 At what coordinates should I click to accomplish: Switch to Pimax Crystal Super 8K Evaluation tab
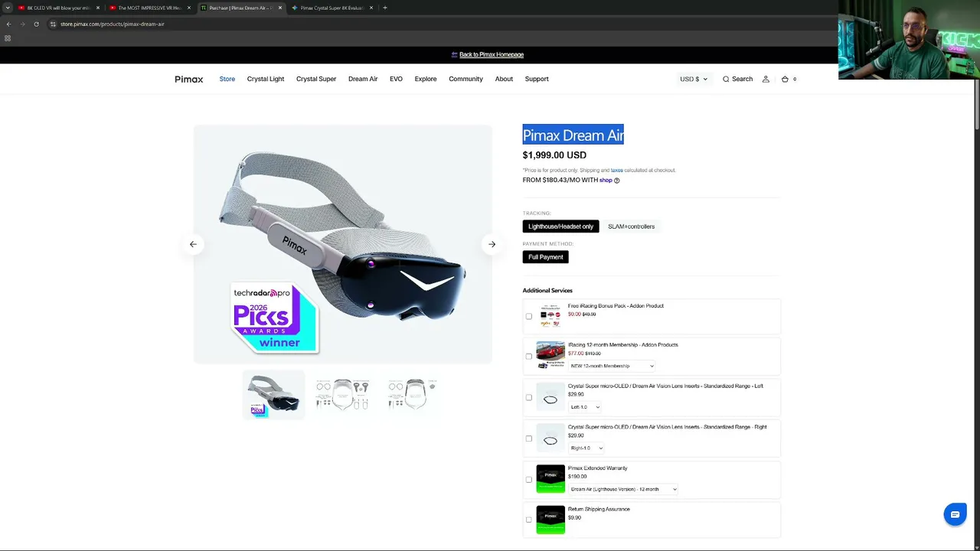click(x=332, y=8)
